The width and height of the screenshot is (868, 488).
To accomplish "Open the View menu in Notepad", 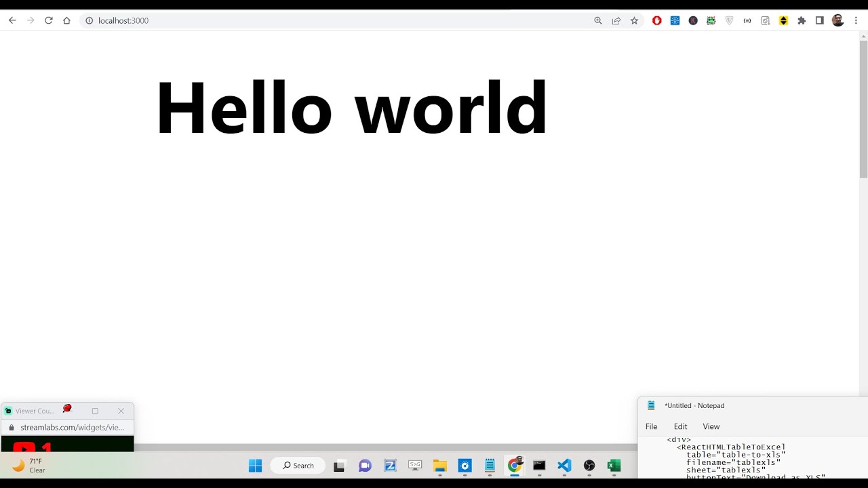I will pos(711,426).
